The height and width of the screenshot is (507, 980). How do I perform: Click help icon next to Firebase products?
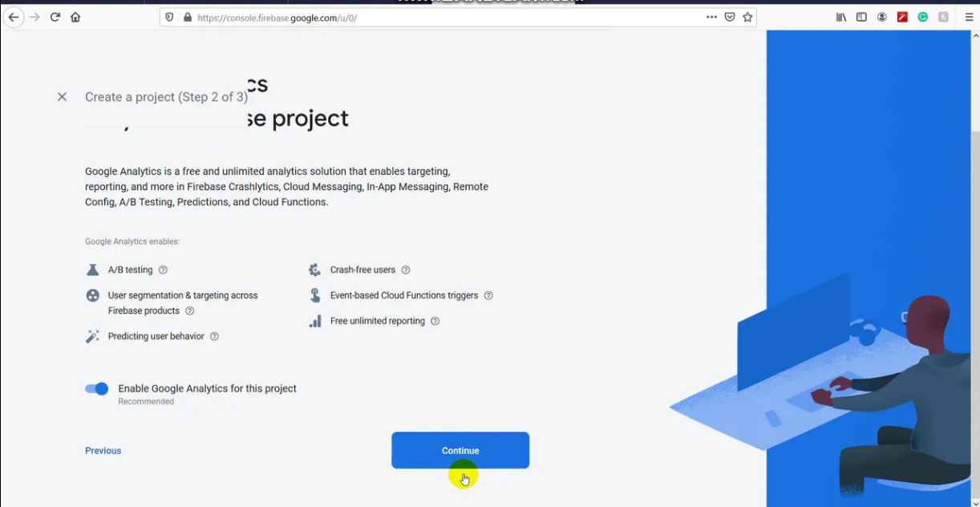(x=190, y=311)
